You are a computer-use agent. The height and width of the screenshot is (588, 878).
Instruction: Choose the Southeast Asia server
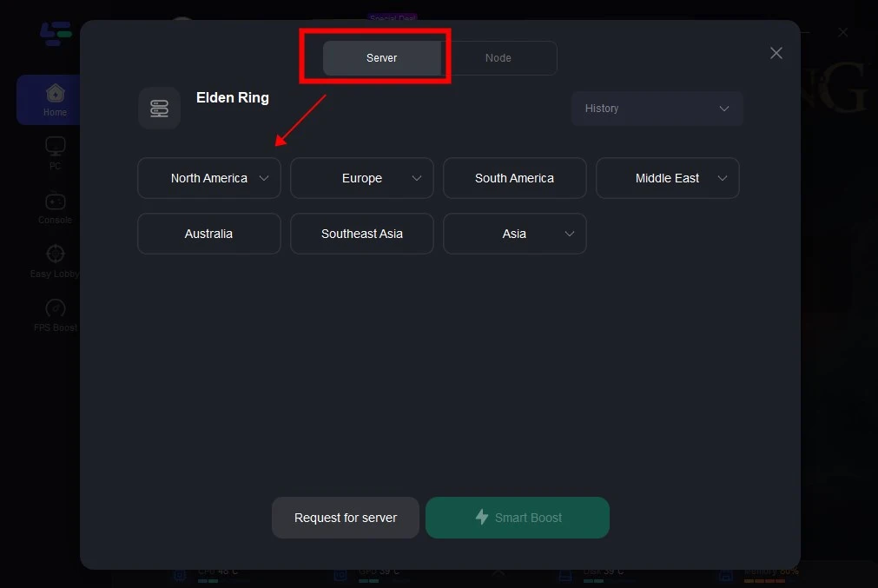(362, 234)
